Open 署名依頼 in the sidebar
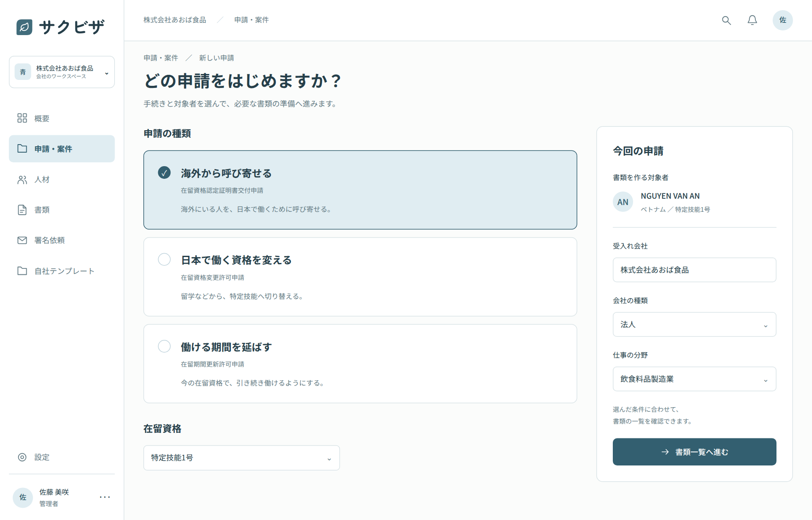This screenshot has width=812, height=520. click(62, 240)
